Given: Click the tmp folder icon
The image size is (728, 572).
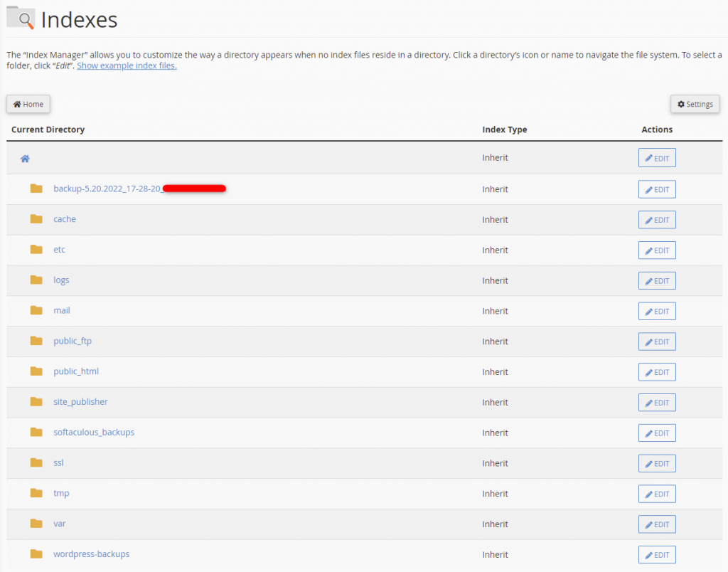Looking at the screenshot, I should tap(36, 493).
